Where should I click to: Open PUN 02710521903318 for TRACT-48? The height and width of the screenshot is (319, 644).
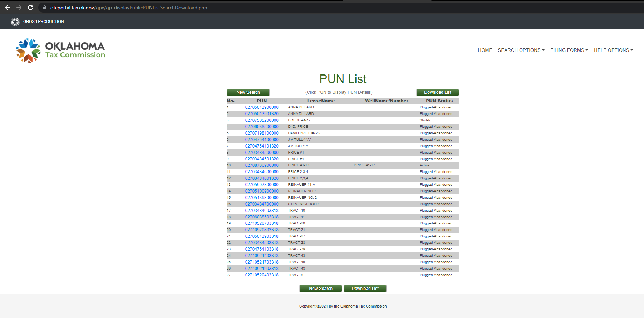pyautogui.click(x=262, y=269)
